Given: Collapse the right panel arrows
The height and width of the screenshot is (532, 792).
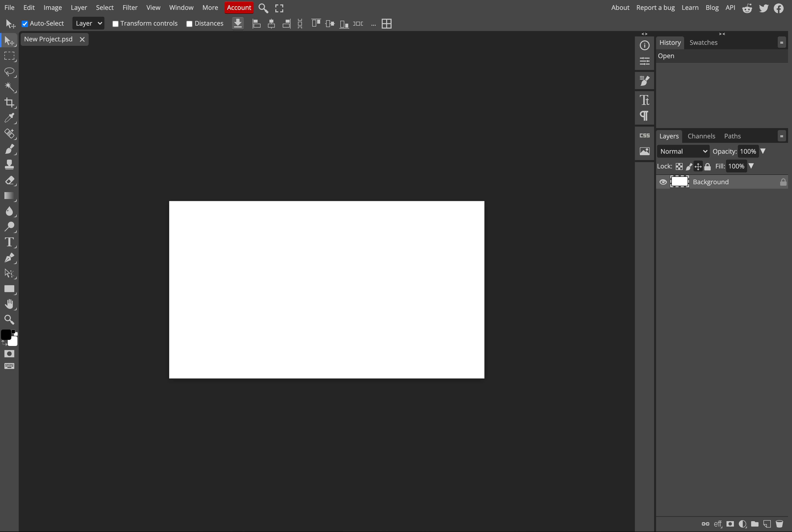Looking at the screenshot, I should coord(722,34).
